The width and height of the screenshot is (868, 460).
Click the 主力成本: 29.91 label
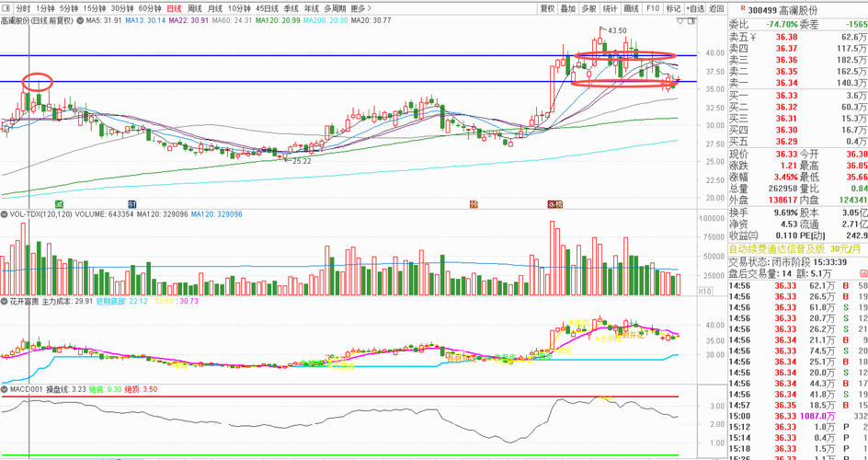[x=69, y=302]
